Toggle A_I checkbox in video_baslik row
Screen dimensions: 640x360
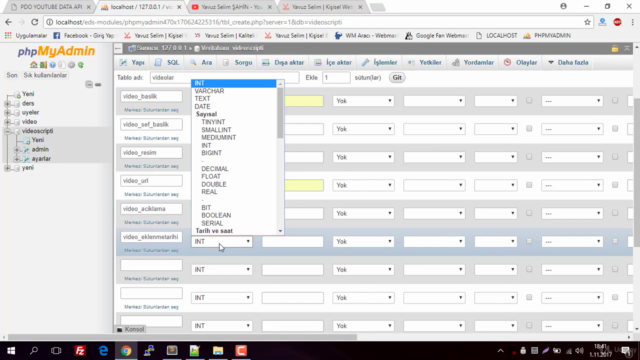615,100
